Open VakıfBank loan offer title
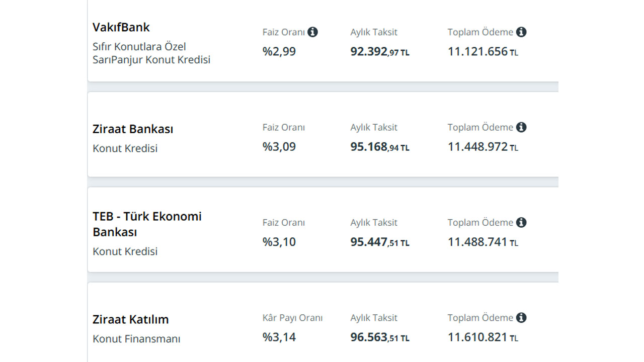 121,27
